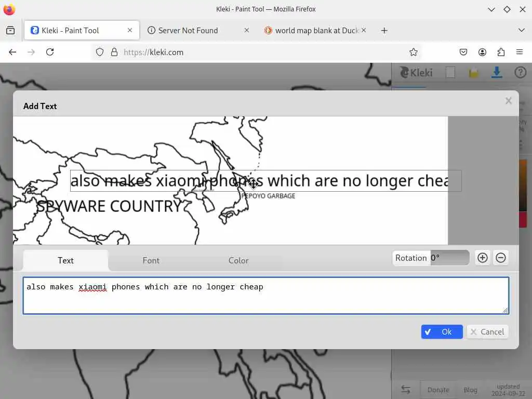Open Firefox View tab overview
532x399 pixels.
tap(10, 30)
